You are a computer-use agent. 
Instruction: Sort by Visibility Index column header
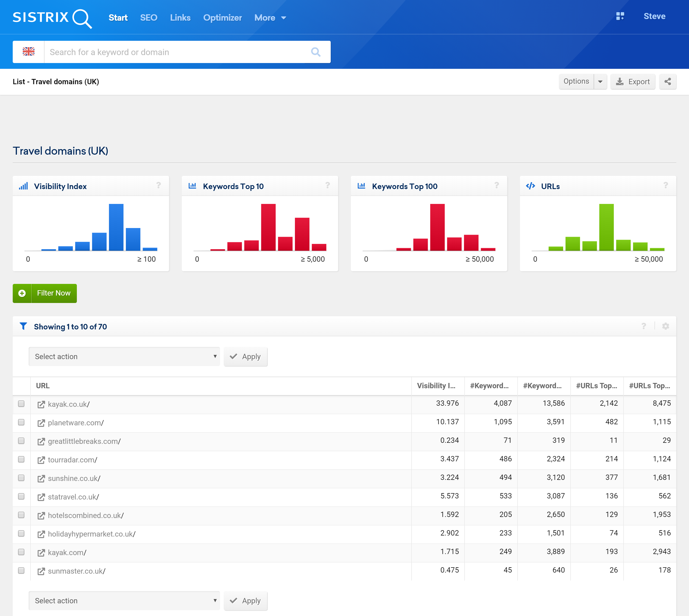[438, 386]
